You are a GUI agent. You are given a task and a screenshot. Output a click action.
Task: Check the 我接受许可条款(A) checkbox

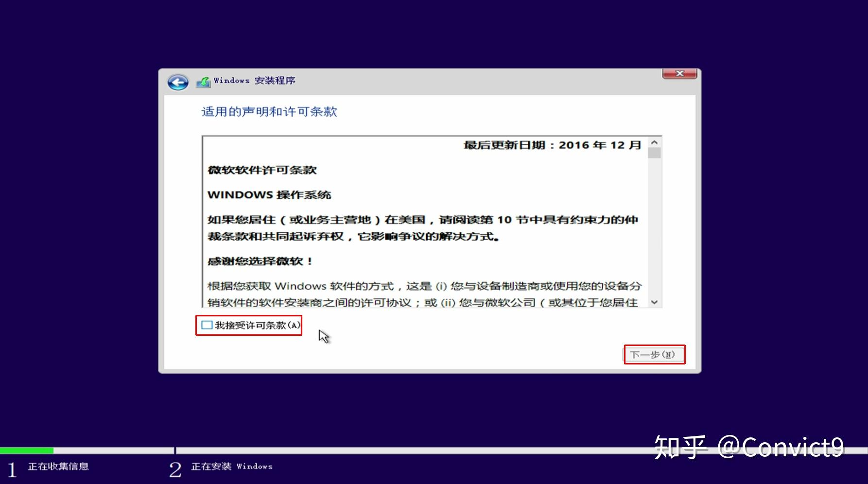[207, 325]
